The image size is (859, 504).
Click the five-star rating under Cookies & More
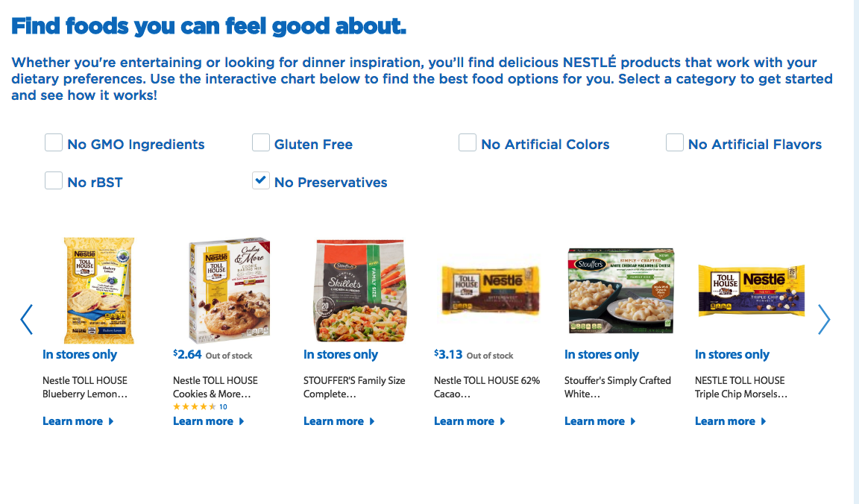(195, 406)
